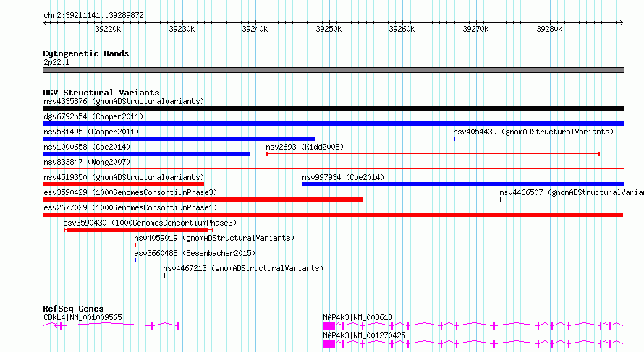This screenshot has height=352, width=644.
Task: Open the nsv4054439 gnomAD variant label
Action: (533, 132)
